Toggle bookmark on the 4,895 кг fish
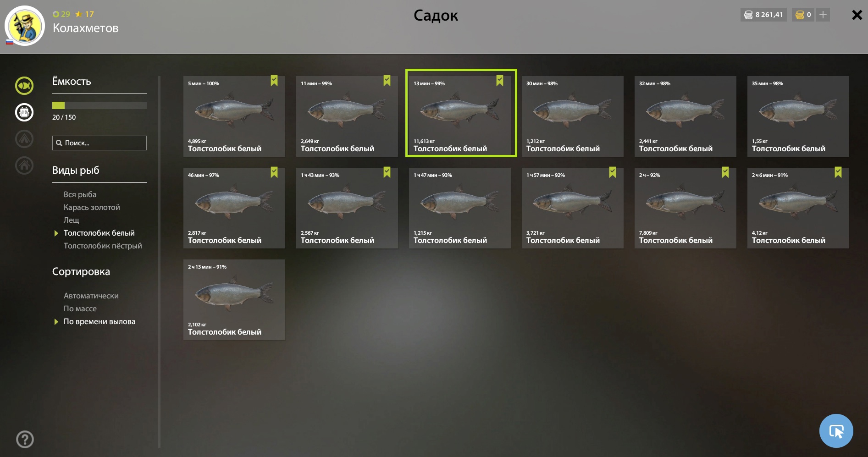Image resolution: width=868 pixels, height=457 pixels. (274, 81)
